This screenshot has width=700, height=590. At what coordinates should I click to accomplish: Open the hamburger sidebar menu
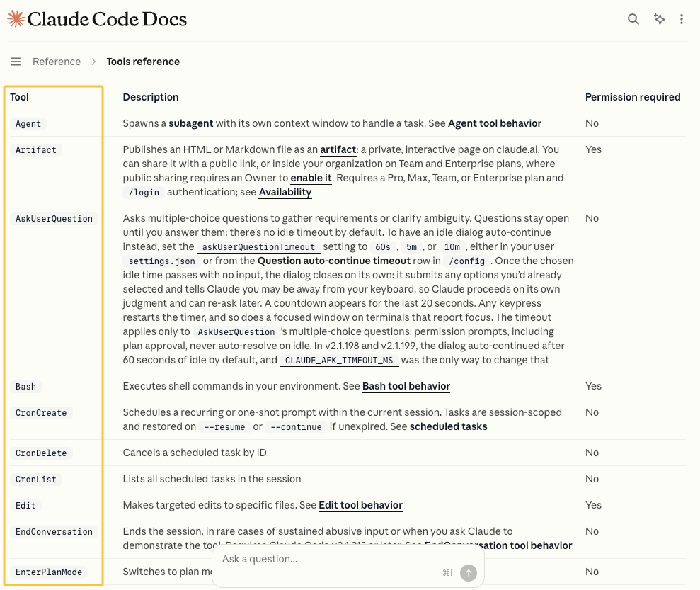coord(16,62)
